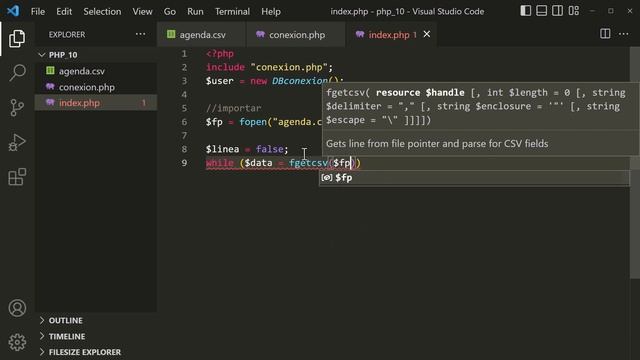Open the Extensions view
The width and height of the screenshot is (640, 360).
coord(17,177)
